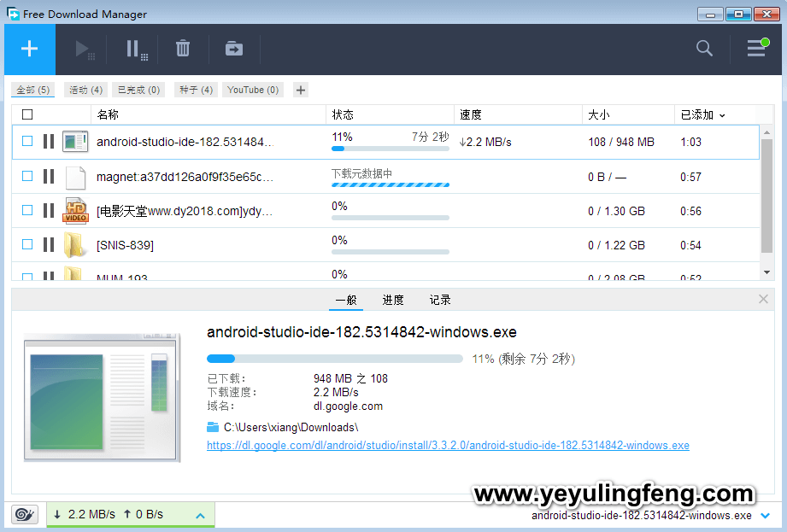Click the android-studio-ide file type icon in list
787x532 pixels.
75,142
